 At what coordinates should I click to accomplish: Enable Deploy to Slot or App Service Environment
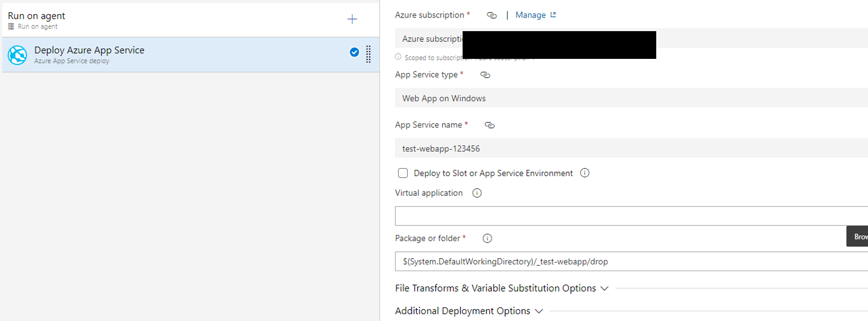tap(403, 173)
